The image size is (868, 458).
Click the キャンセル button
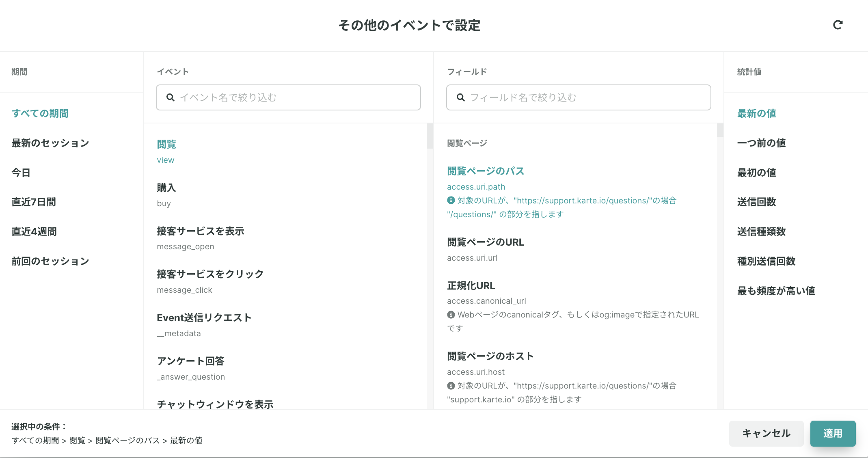tap(766, 434)
